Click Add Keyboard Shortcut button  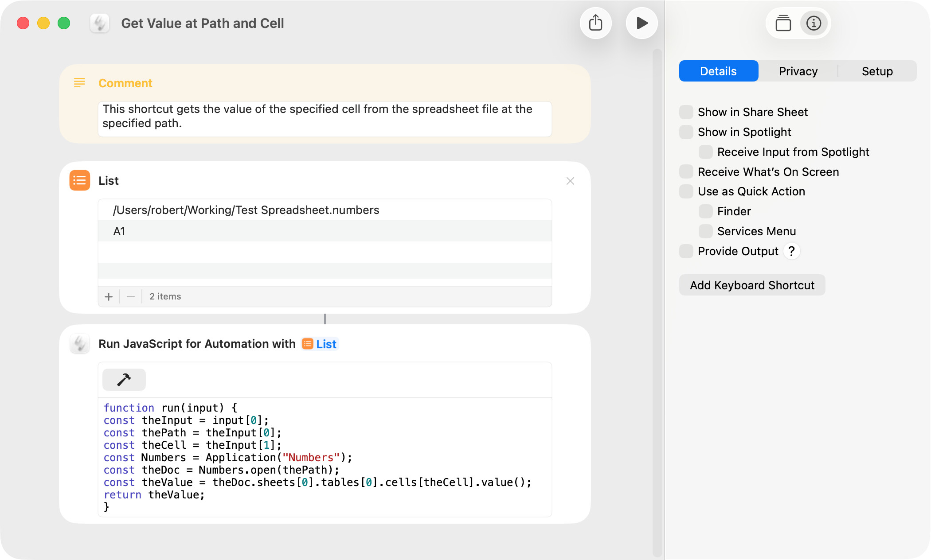tap(752, 285)
